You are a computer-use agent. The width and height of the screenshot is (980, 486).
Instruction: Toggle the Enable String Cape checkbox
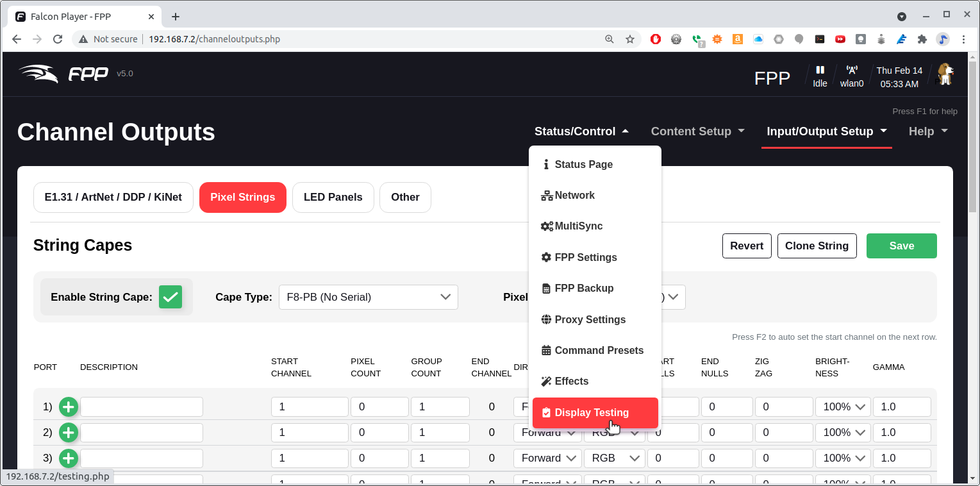[170, 297]
